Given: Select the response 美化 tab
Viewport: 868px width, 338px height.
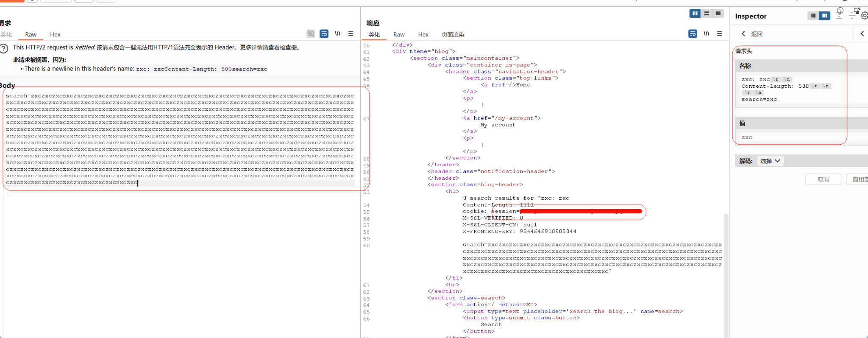Looking at the screenshot, I should tap(374, 35).
